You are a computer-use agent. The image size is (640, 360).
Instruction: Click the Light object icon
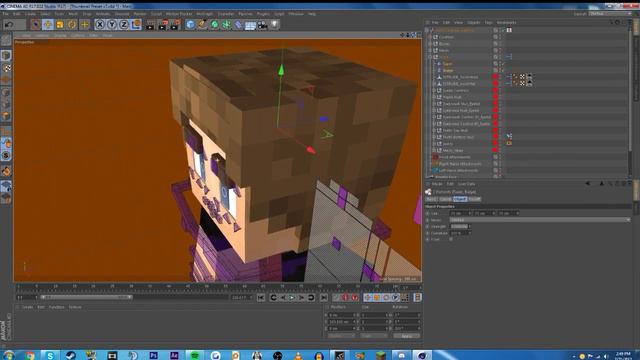pyautogui.click(x=274, y=25)
